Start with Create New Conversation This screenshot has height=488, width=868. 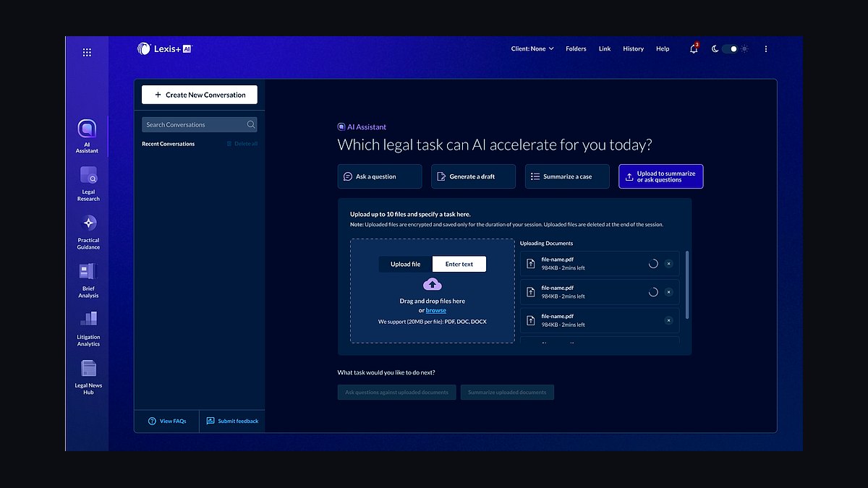coord(200,95)
